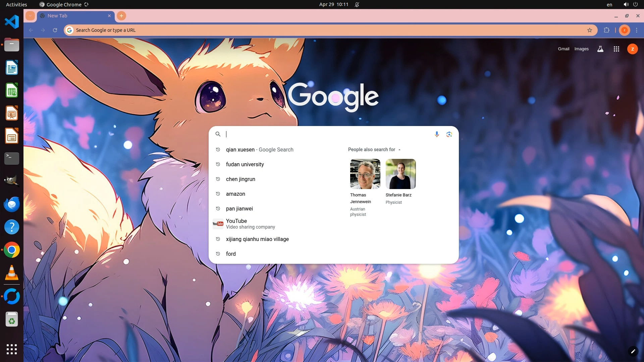The height and width of the screenshot is (362, 644).
Task: Reload the current page
Action: point(55,30)
